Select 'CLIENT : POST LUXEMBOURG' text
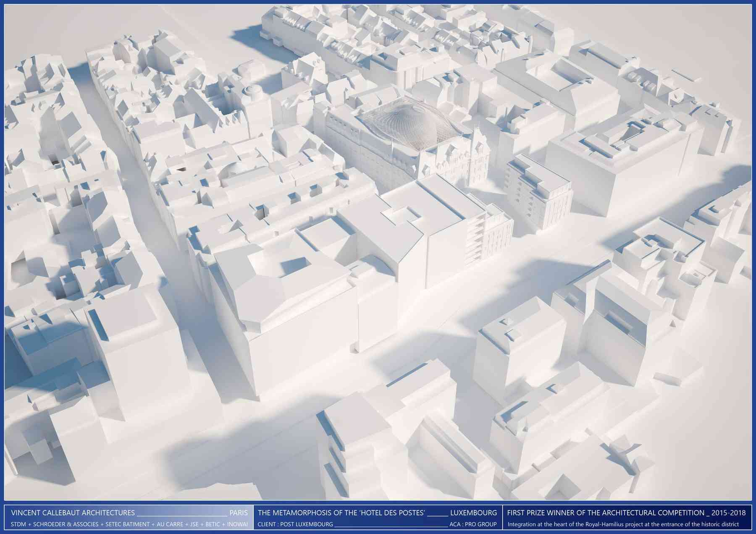The height and width of the screenshot is (534, 756). 295,524
